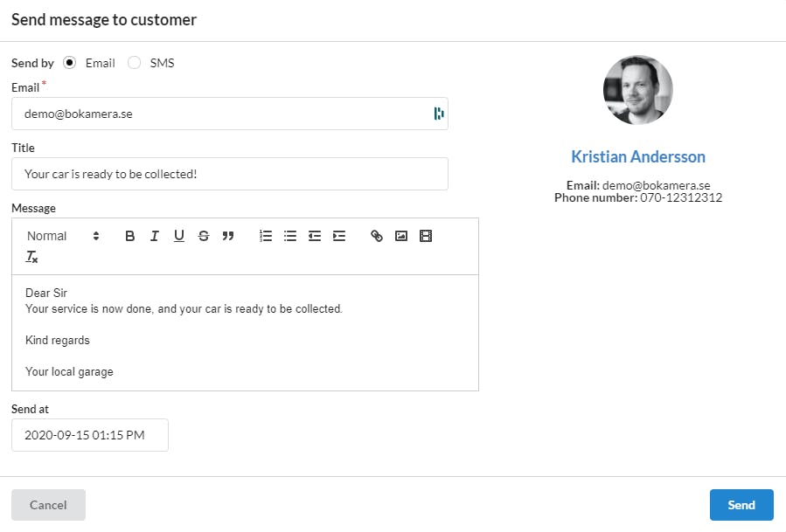Click the underline formatting icon
The image size is (786, 532).
pos(179,236)
